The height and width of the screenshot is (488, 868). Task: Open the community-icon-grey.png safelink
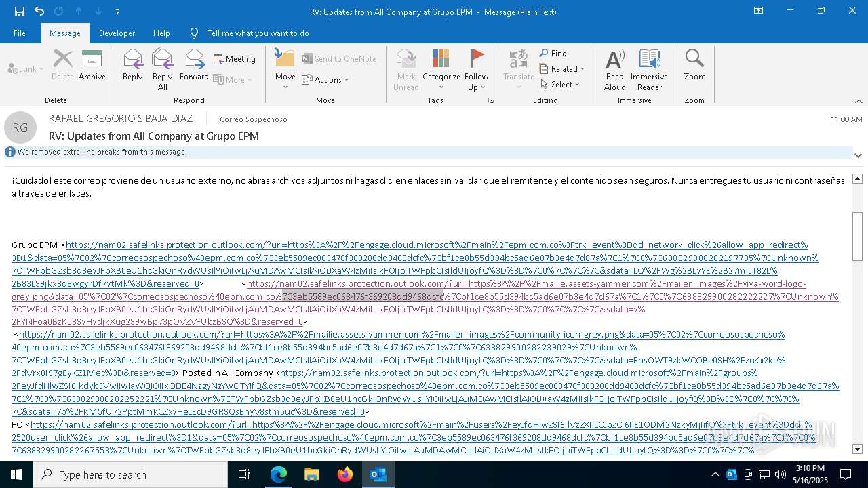399,354
